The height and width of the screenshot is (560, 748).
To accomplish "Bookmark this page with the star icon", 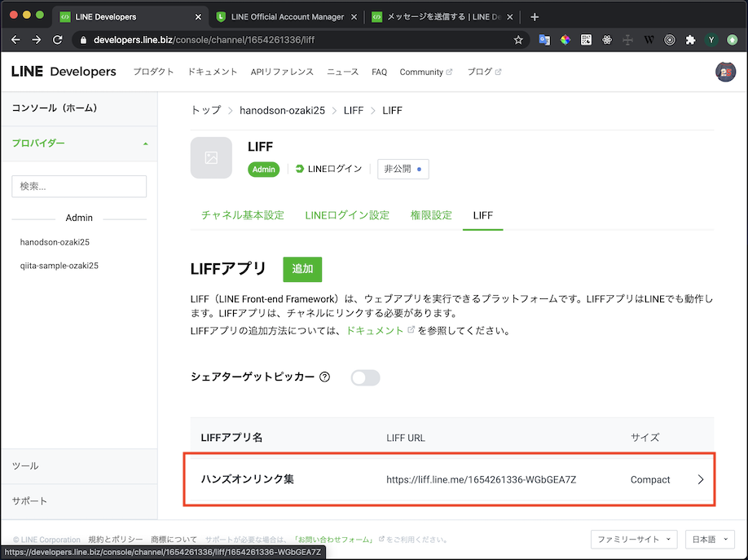I will pyautogui.click(x=518, y=40).
